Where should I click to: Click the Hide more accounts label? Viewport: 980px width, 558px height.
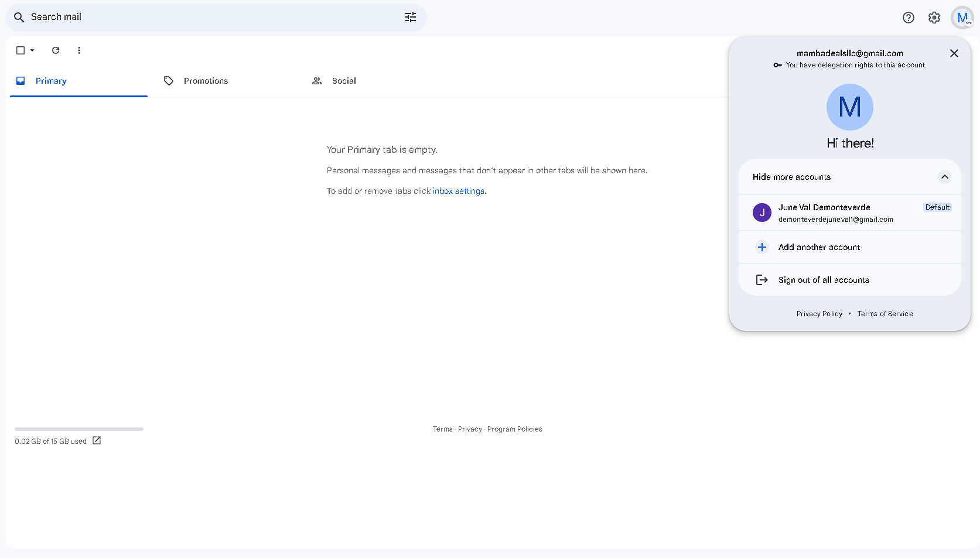pyautogui.click(x=791, y=177)
